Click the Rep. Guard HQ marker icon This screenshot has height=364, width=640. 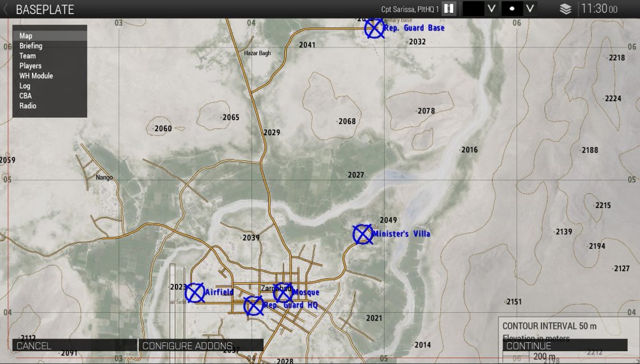click(x=253, y=305)
